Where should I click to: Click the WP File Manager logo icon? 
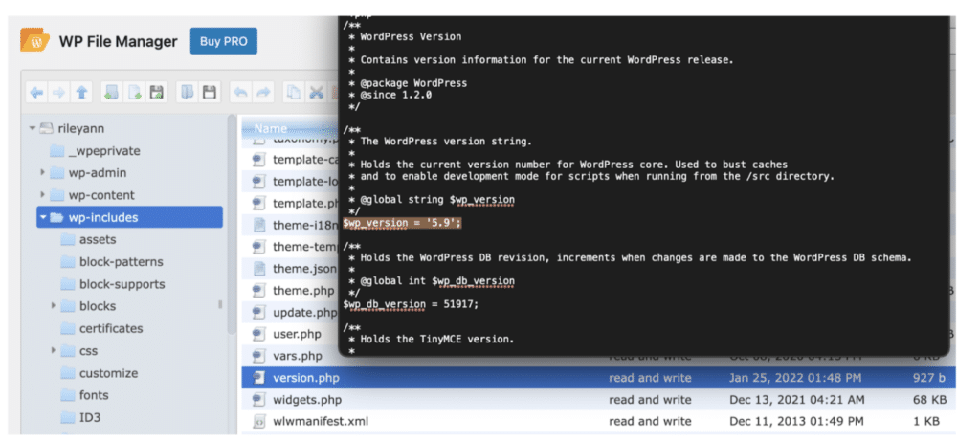click(35, 40)
